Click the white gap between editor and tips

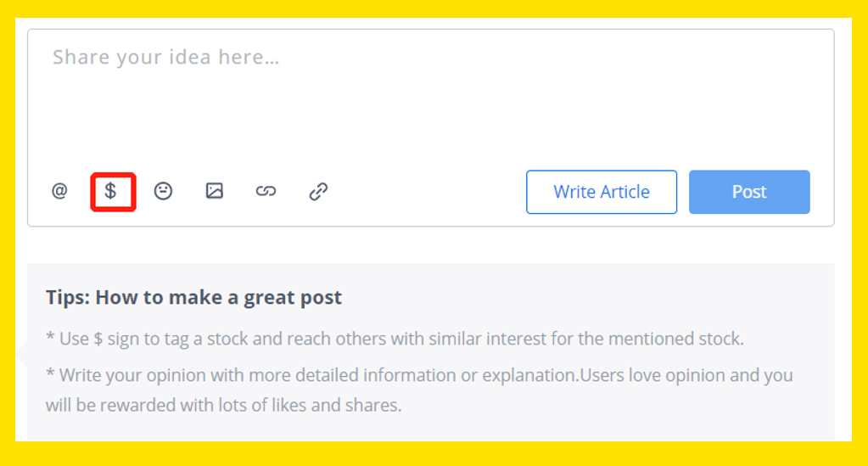point(431,245)
